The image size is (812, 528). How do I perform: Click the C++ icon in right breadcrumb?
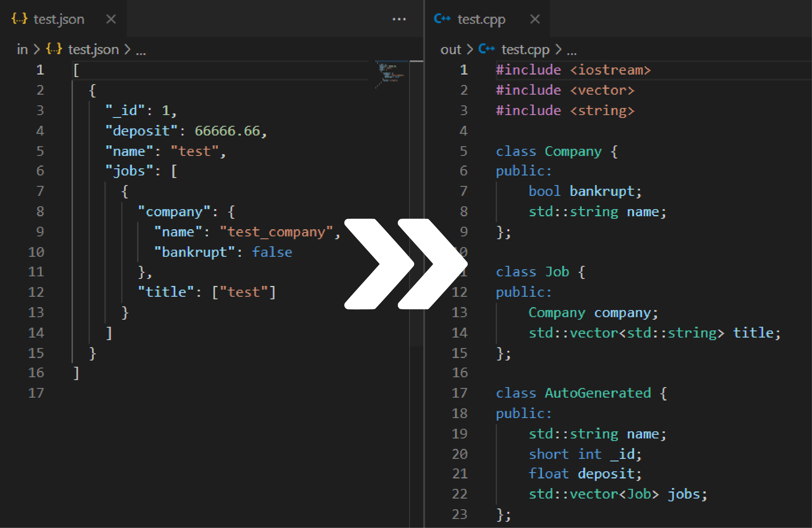486,49
